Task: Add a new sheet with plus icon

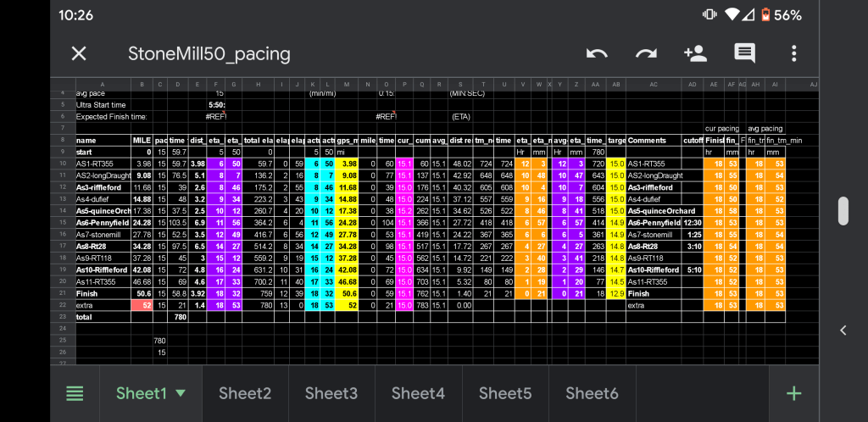Action: click(x=793, y=393)
